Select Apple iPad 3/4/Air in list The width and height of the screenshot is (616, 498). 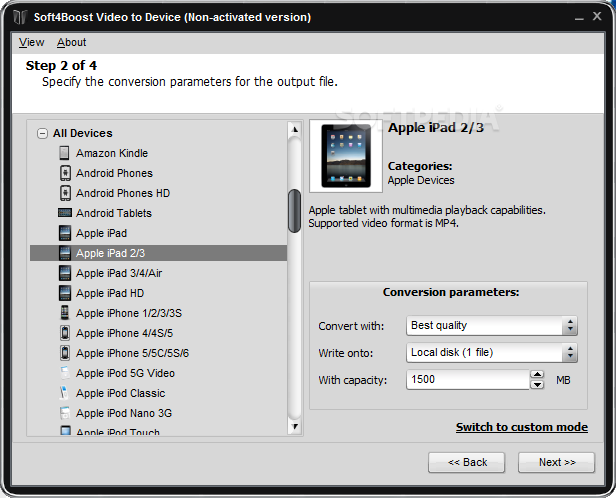click(119, 273)
